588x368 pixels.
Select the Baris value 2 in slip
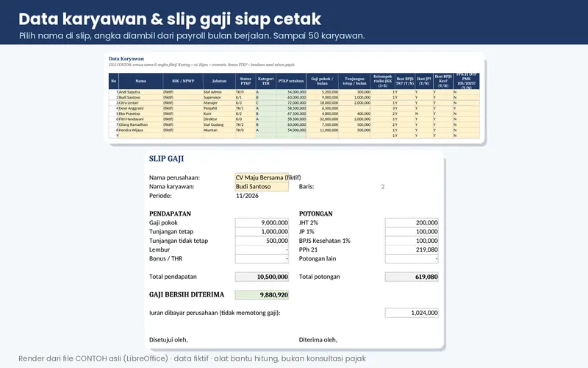[383, 187]
